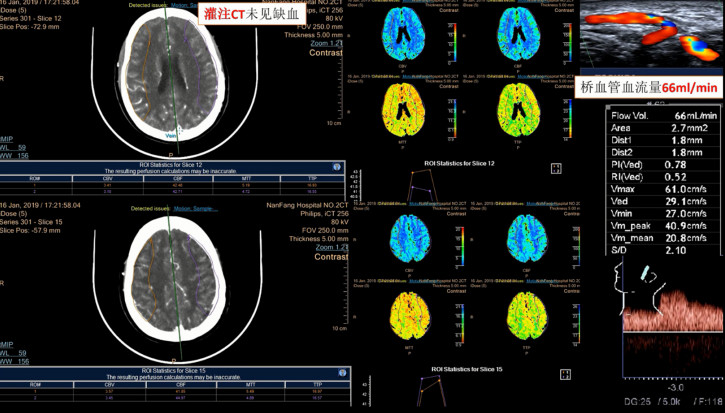Toggle the chart legend icon for Slice 15 graph

tap(565, 374)
